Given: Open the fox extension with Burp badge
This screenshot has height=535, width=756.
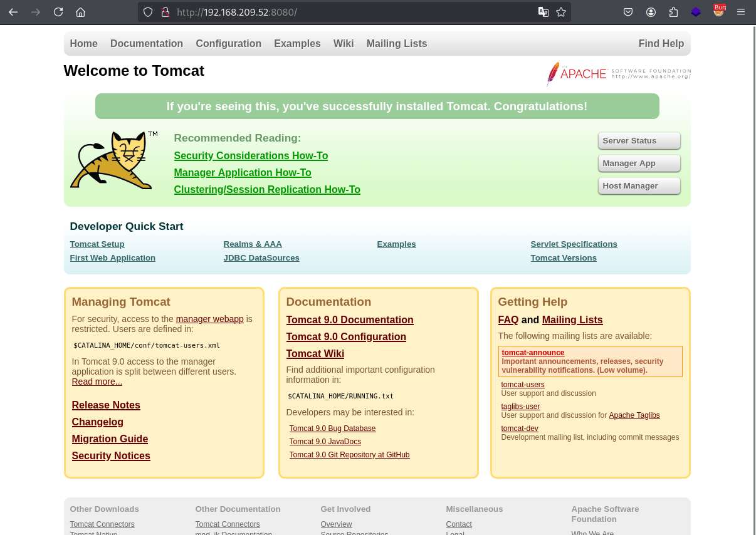Looking at the screenshot, I should point(719,11).
